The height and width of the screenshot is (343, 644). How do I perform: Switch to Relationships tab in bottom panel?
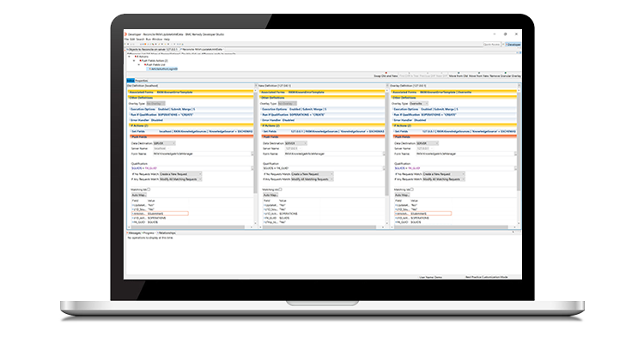point(167,233)
